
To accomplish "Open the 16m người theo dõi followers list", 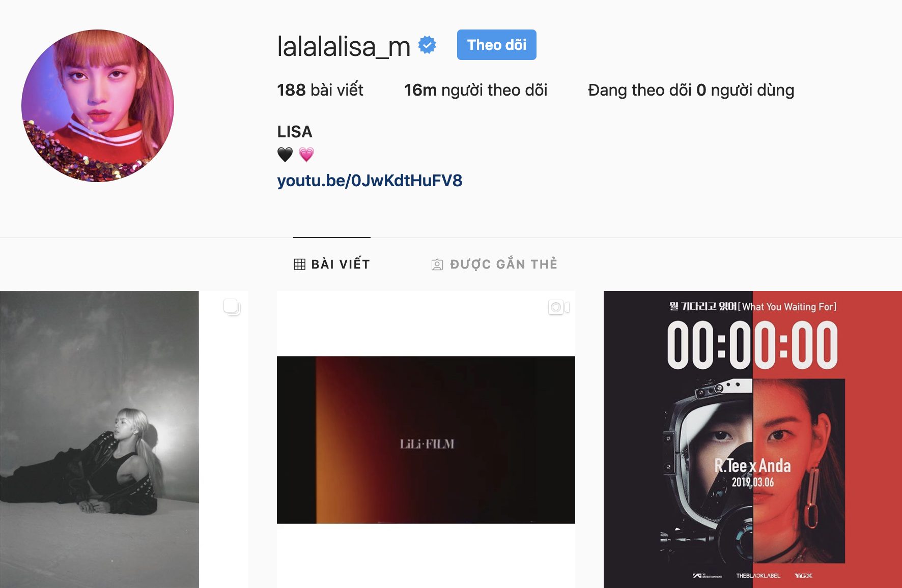I will [476, 90].
